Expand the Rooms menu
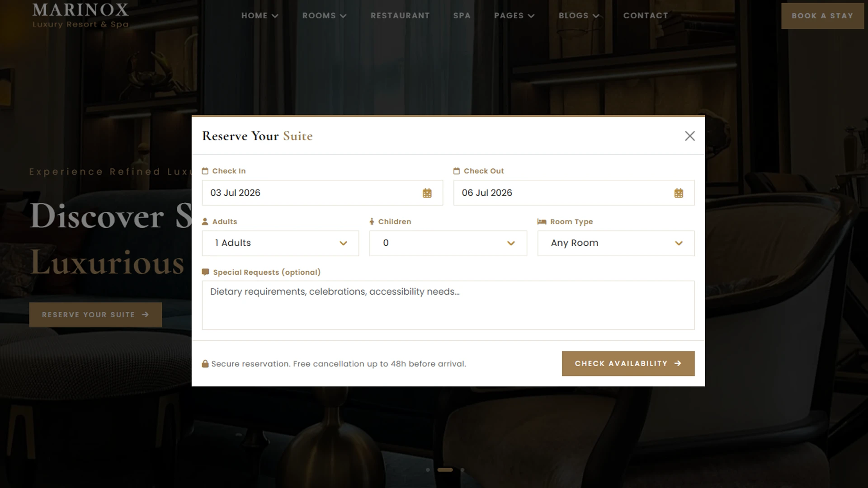The height and width of the screenshot is (488, 868). point(324,15)
